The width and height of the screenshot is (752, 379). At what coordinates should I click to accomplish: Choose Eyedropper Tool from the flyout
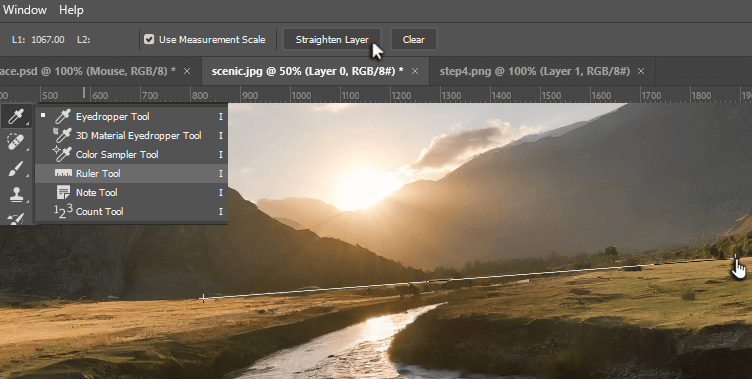pyautogui.click(x=131, y=117)
